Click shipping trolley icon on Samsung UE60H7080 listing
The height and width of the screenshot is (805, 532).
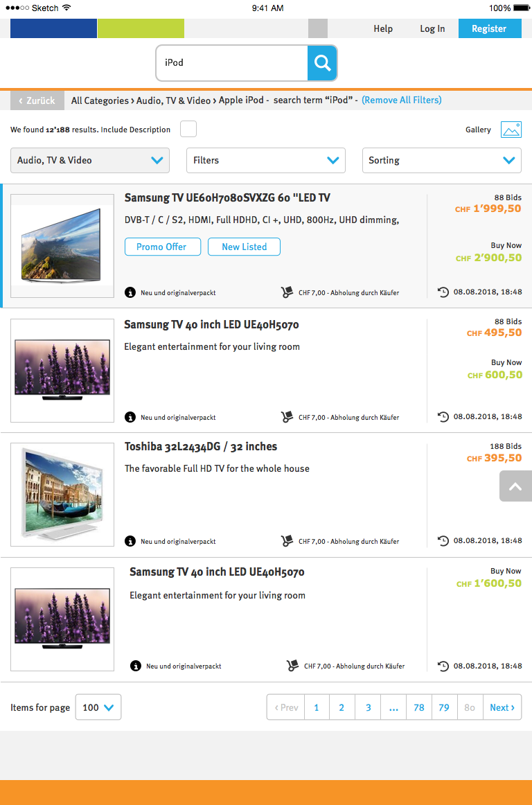[287, 292]
